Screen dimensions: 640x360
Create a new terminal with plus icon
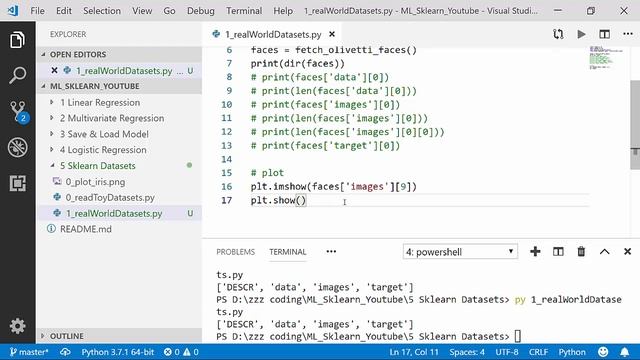point(535,251)
